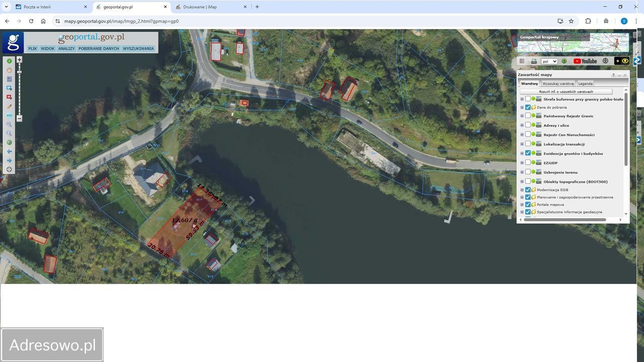This screenshot has height=362, width=644.
Task: Open the PLIK menu
Action: 33,49
